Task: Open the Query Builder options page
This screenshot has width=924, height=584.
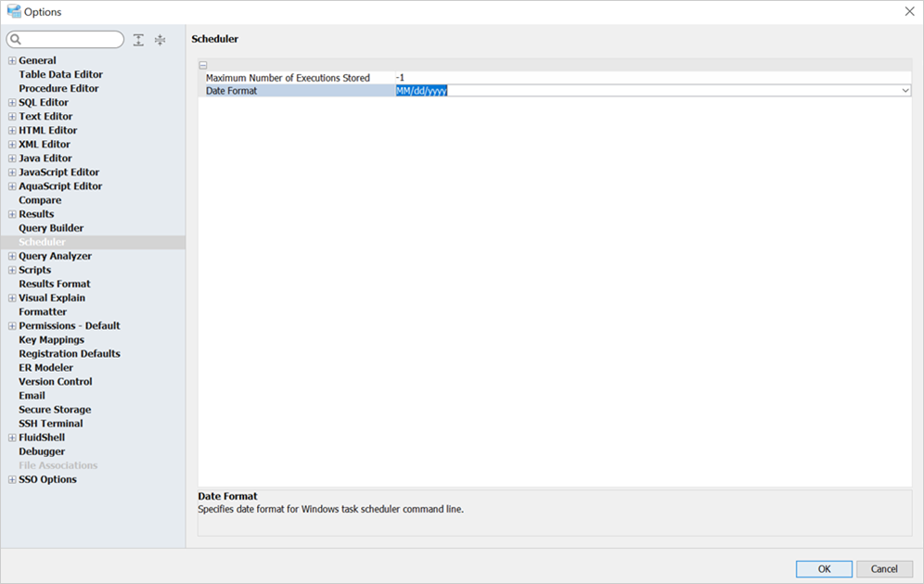Action: click(51, 228)
